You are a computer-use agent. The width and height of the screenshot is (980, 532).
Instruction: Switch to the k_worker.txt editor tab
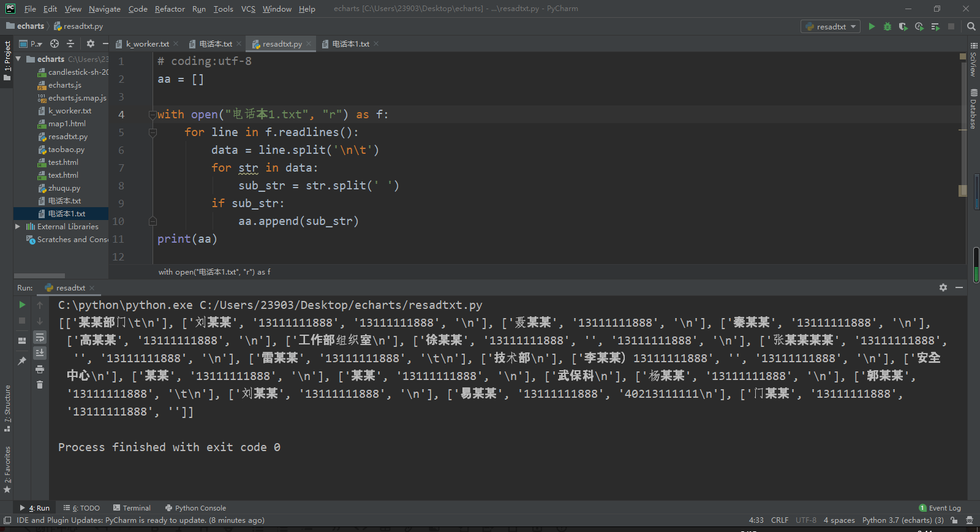(x=147, y=44)
